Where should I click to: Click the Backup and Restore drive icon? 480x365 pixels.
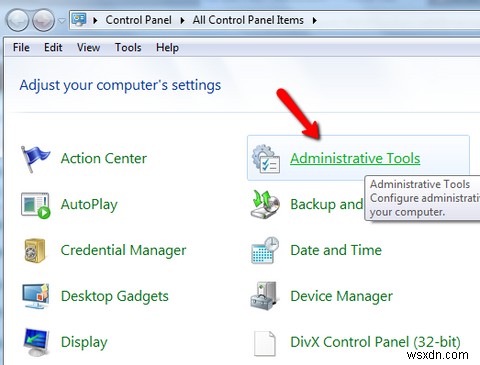[x=265, y=204]
